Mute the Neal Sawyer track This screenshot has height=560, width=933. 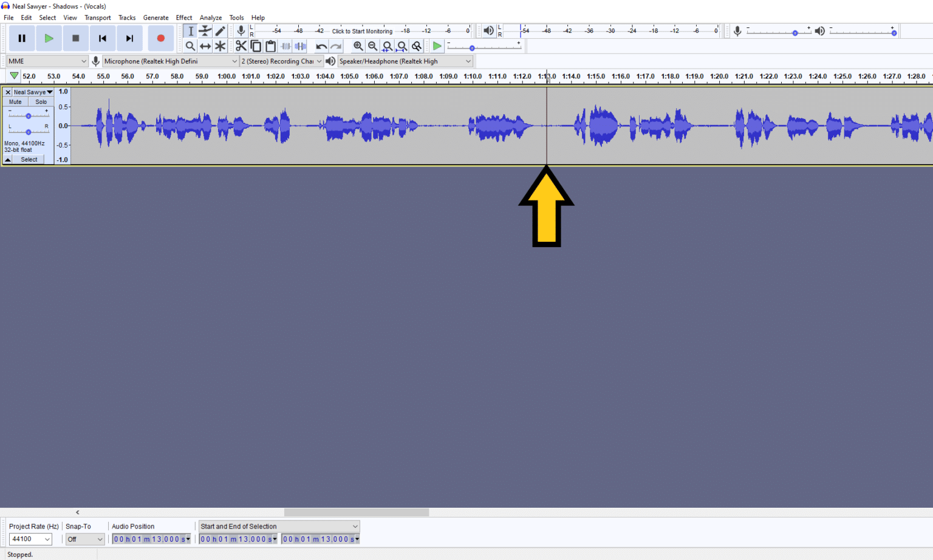click(15, 101)
